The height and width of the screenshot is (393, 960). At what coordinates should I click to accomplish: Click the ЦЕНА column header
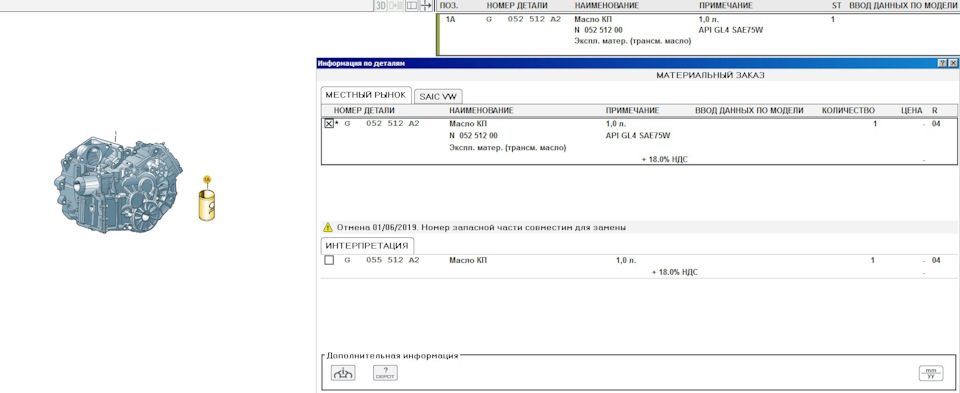[x=912, y=110]
